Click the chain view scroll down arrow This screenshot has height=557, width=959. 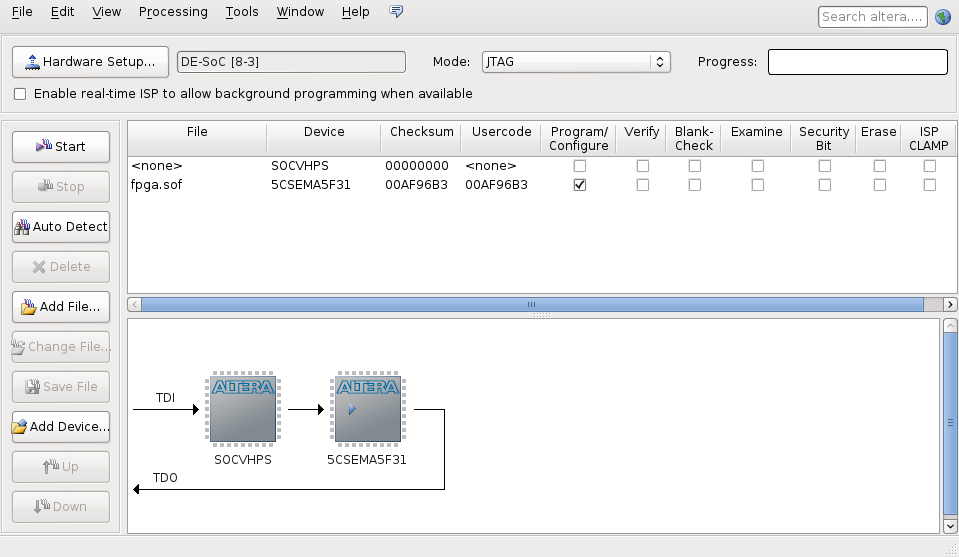click(950, 525)
